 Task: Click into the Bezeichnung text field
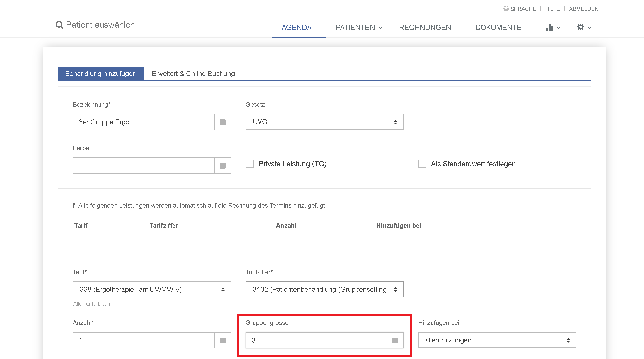(144, 122)
